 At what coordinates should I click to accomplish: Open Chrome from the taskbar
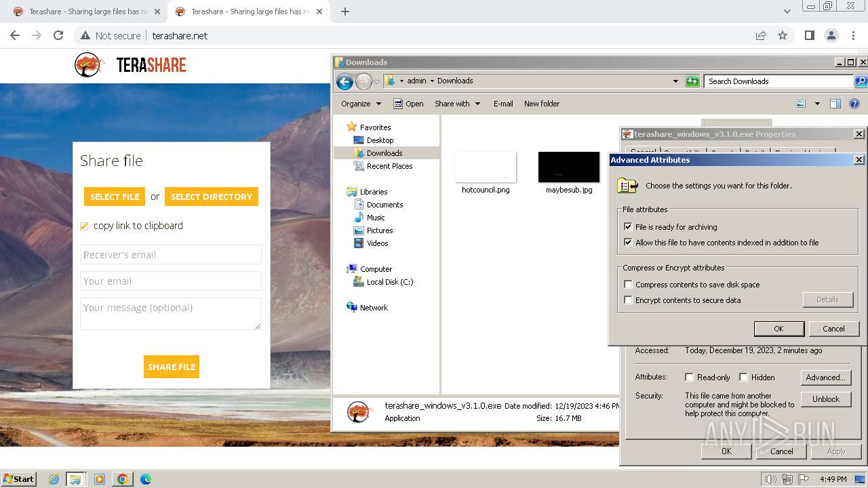tap(123, 479)
